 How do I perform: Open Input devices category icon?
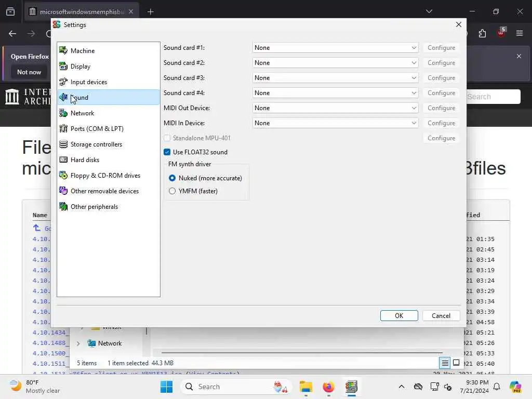(63, 82)
